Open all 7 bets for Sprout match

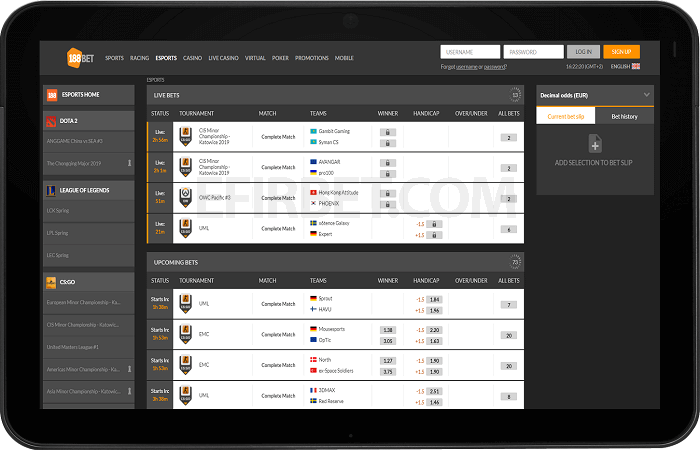[508, 305]
